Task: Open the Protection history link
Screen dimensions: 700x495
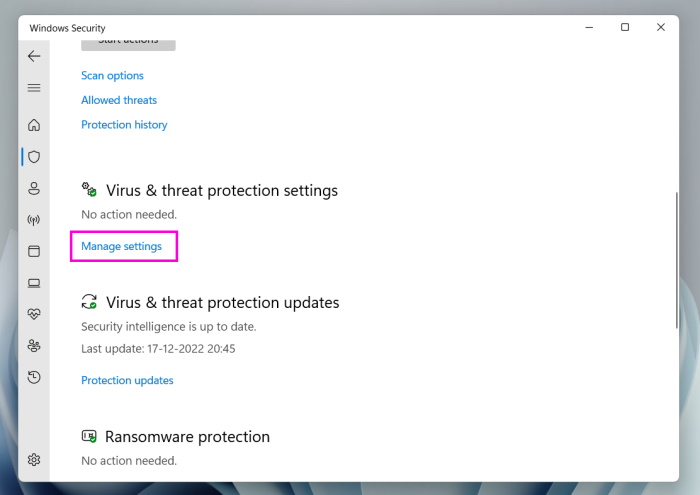Action: click(124, 125)
